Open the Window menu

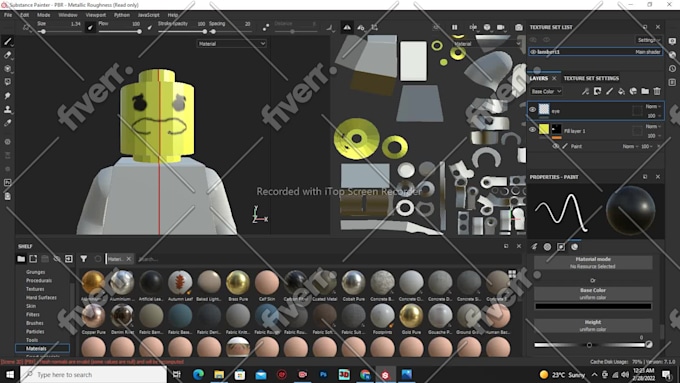point(68,15)
